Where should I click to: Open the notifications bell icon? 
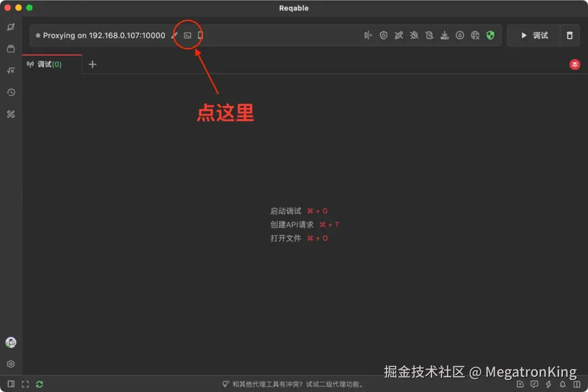point(562,384)
